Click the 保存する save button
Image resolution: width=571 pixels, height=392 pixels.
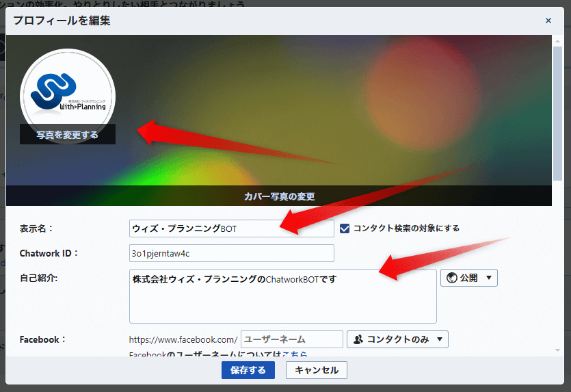tap(248, 370)
